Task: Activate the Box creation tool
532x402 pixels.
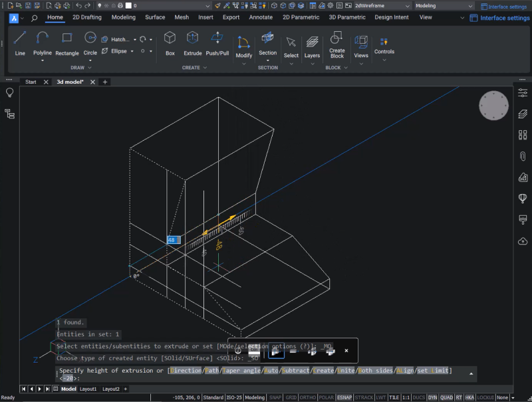Action: pos(170,45)
